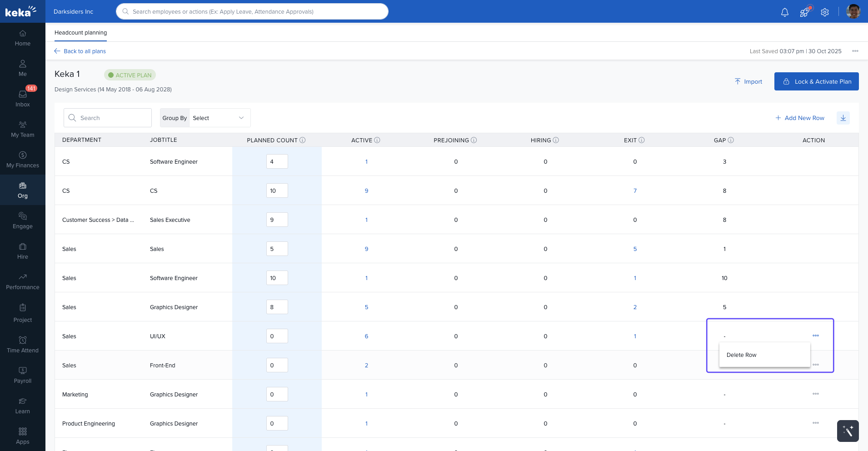This screenshot has height=451, width=868.
Task: Open settings gear icon
Action: (x=825, y=12)
